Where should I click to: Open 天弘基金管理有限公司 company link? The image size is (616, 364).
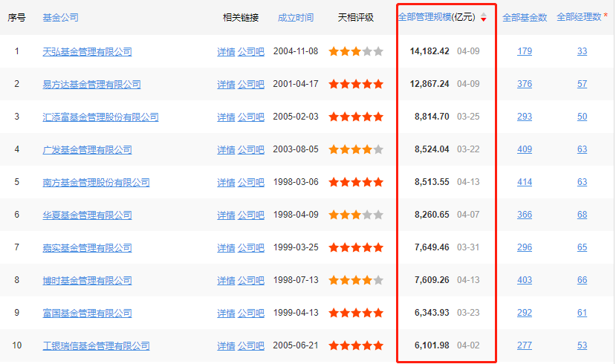coord(87,51)
